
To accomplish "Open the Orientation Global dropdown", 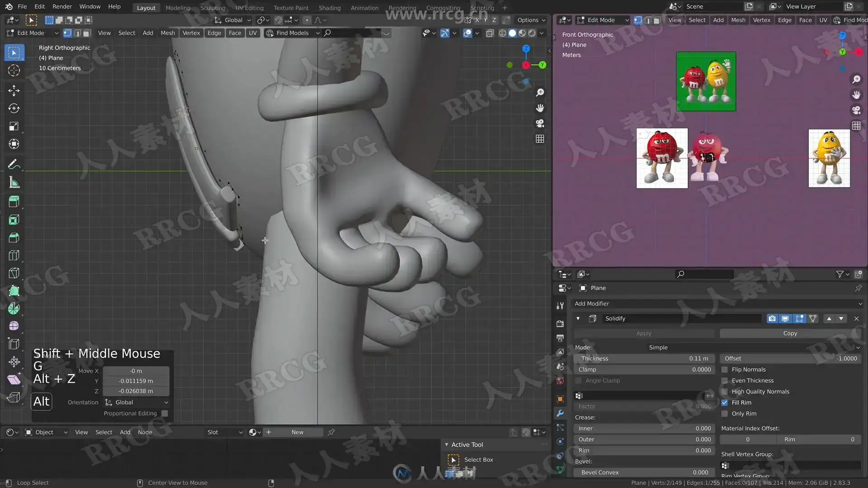I will coord(136,402).
